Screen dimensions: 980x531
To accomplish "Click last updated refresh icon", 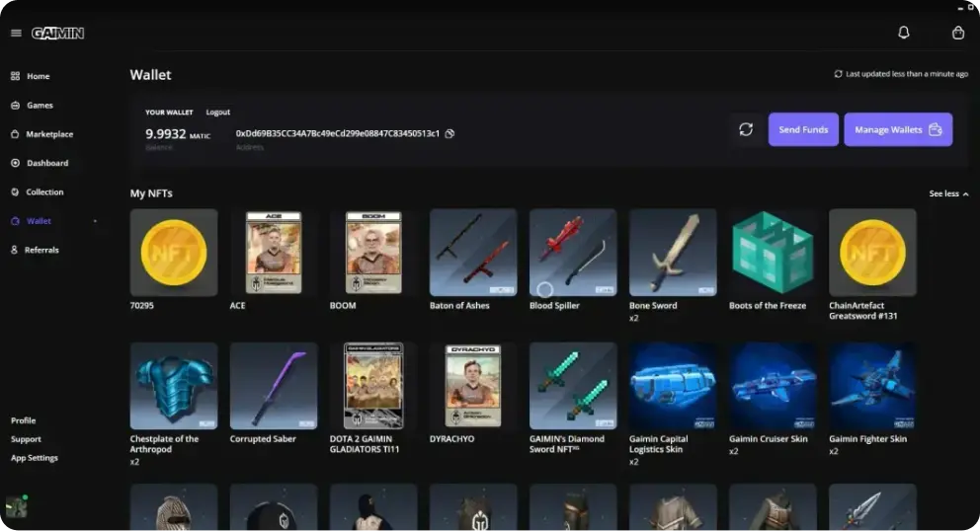I will point(838,74).
